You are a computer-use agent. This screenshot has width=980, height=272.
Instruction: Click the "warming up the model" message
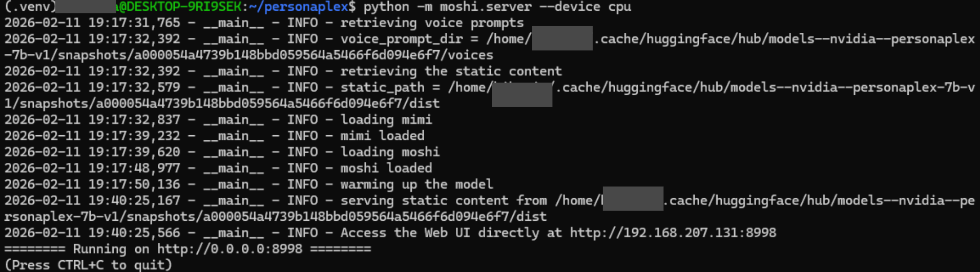click(x=416, y=184)
